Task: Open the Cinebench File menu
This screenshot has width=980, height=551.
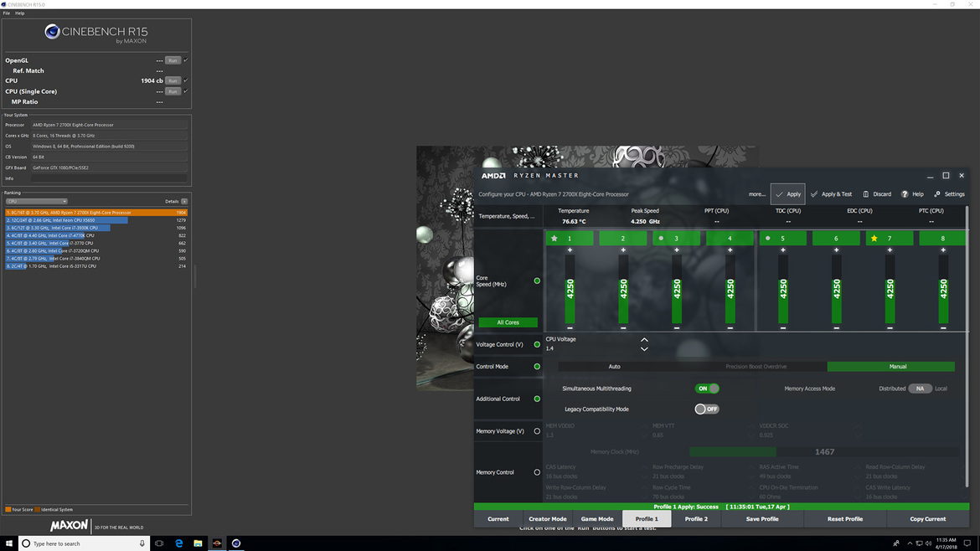Action: click(x=6, y=13)
